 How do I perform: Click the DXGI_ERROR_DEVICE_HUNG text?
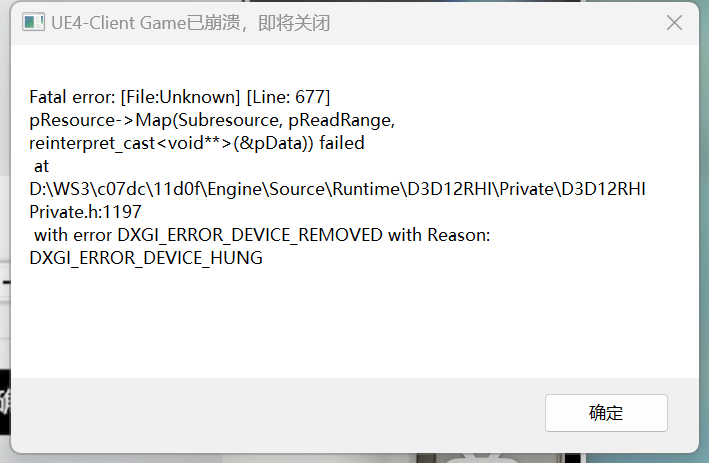146,258
